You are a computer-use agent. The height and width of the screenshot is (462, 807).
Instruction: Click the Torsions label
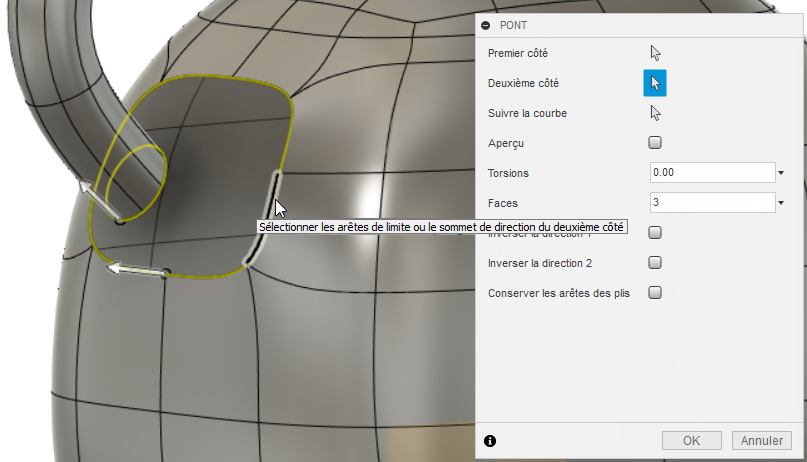point(508,173)
